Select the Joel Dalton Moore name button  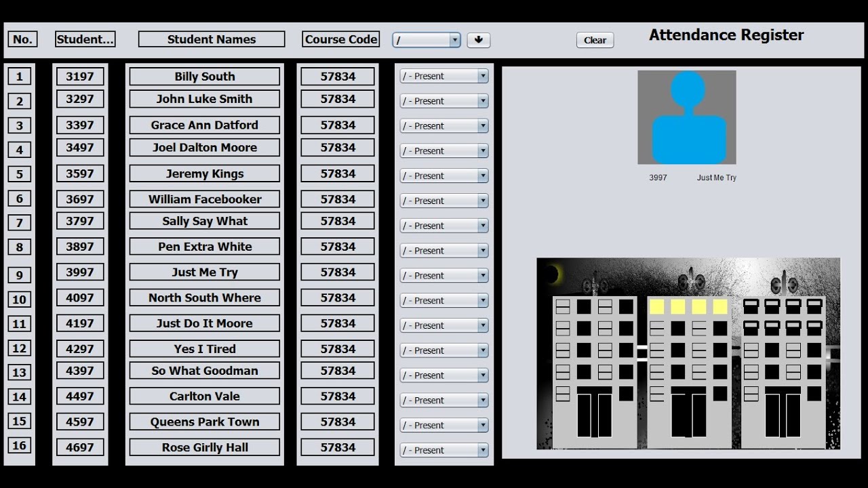click(204, 148)
